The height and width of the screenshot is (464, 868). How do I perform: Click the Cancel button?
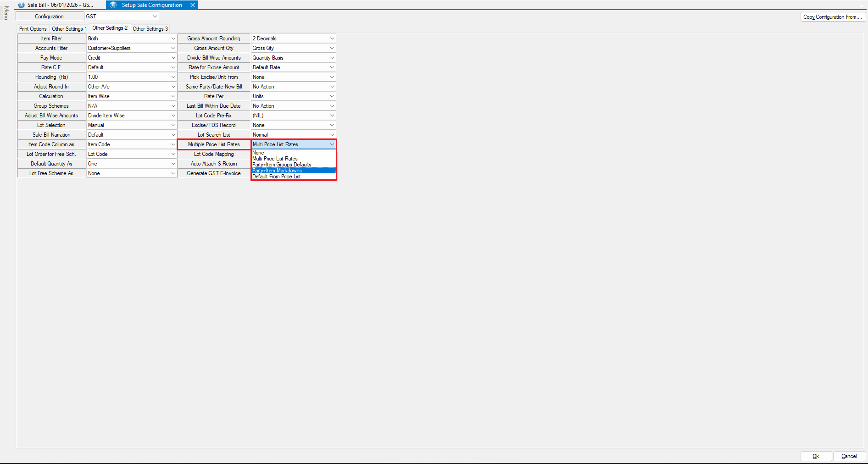[849, 456]
